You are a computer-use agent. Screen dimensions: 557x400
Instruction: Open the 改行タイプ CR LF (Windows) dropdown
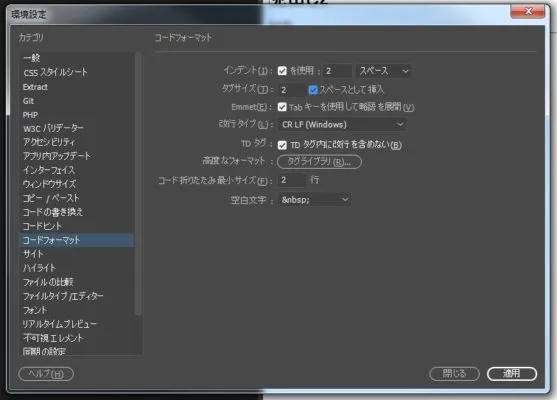pos(342,125)
